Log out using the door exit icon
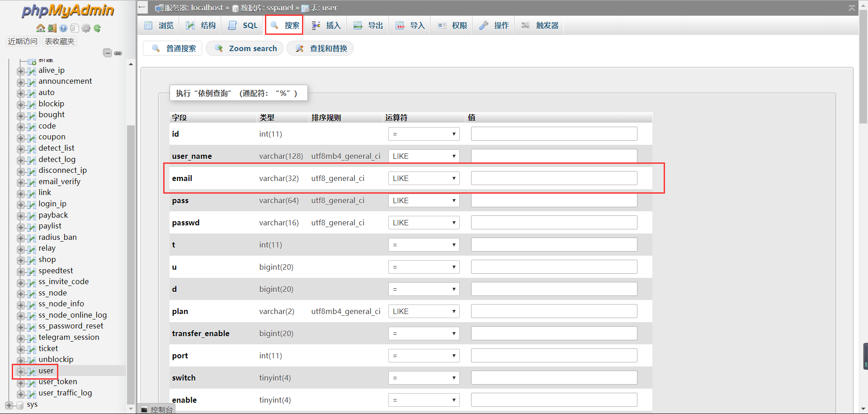The width and height of the screenshot is (868, 414). pyautogui.click(x=52, y=28)
